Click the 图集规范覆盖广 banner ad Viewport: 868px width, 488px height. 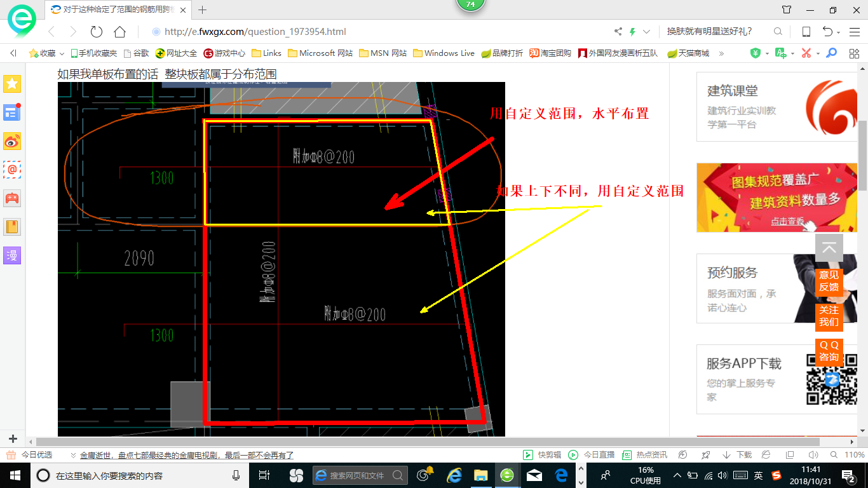[x=776, y=198]
